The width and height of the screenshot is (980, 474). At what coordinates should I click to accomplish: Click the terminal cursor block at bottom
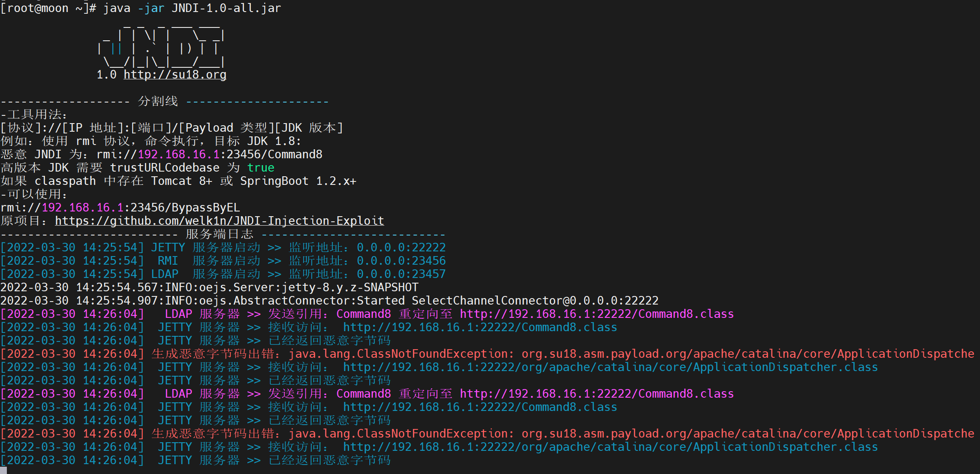[3, 471]
